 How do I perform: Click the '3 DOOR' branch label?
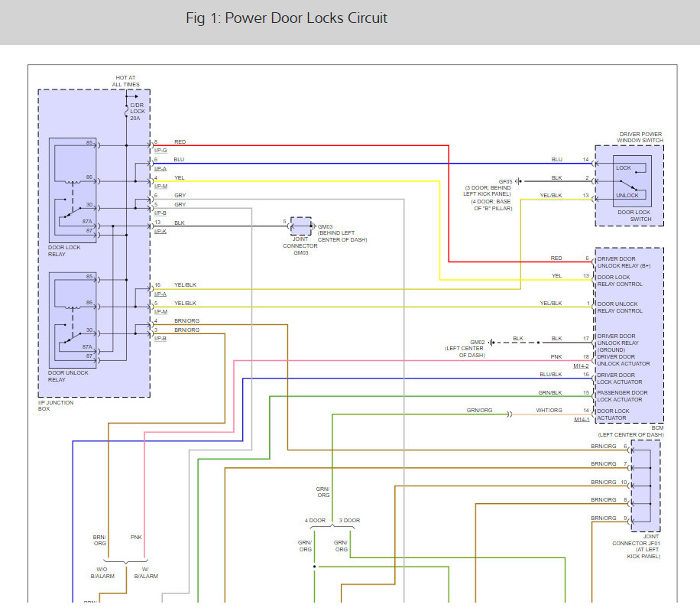point(349,521)
